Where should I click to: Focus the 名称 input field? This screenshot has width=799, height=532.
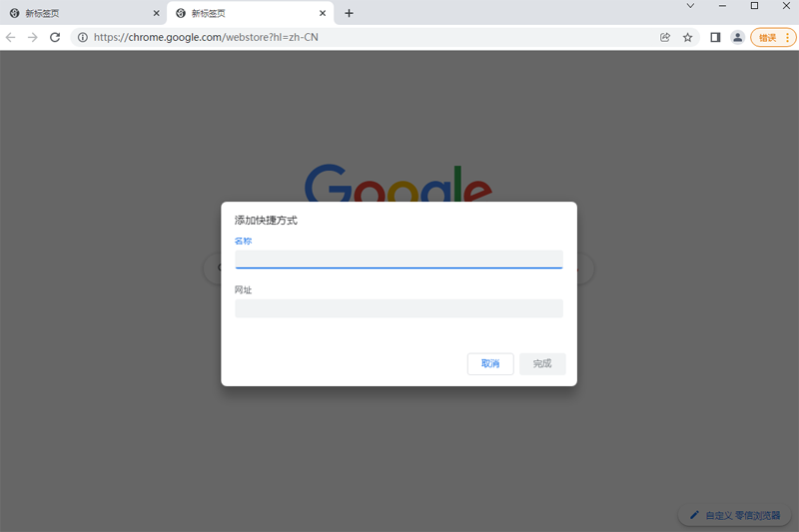(399, 260)
